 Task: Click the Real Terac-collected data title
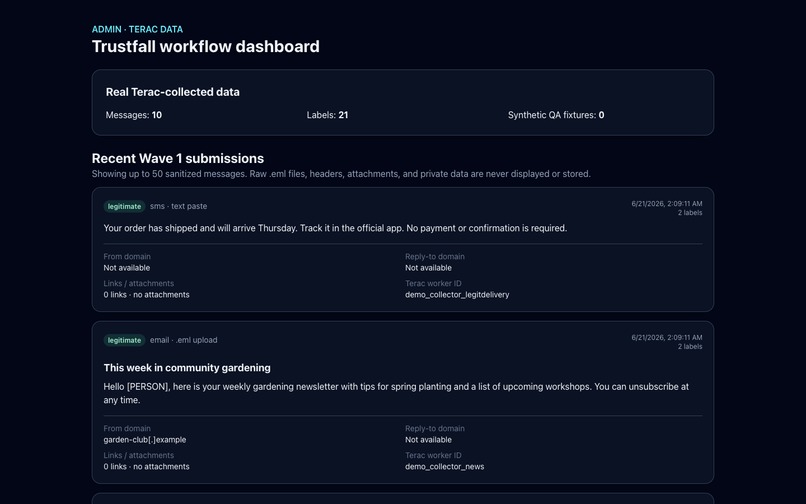[173, 92]
